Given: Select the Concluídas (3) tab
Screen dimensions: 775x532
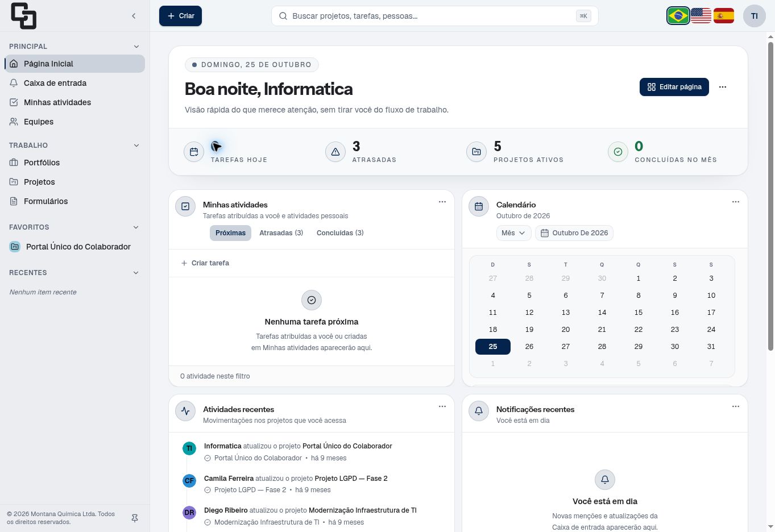Looking at the screenshot, I should tap(340, 233).
